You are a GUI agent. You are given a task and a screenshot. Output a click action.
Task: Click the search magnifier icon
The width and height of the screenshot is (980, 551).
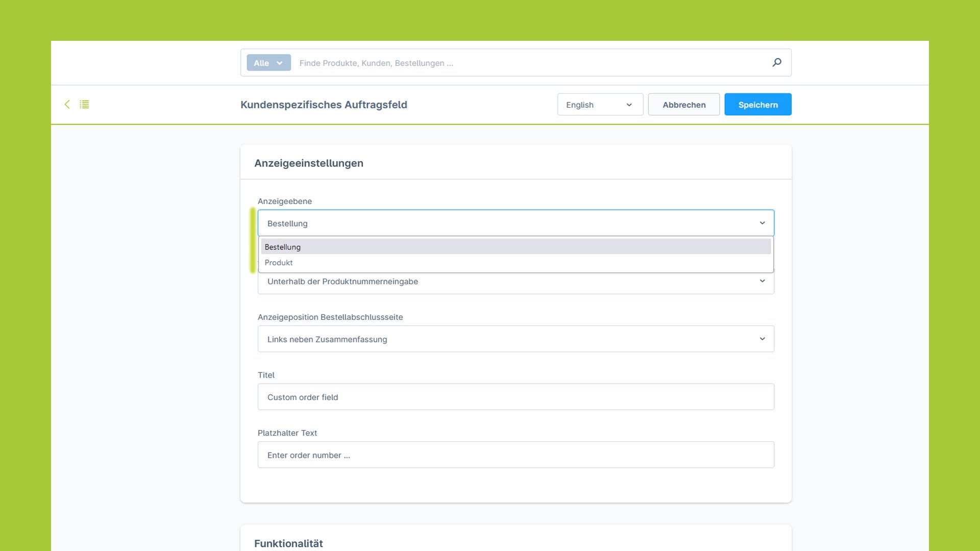[x=777, y=63]
